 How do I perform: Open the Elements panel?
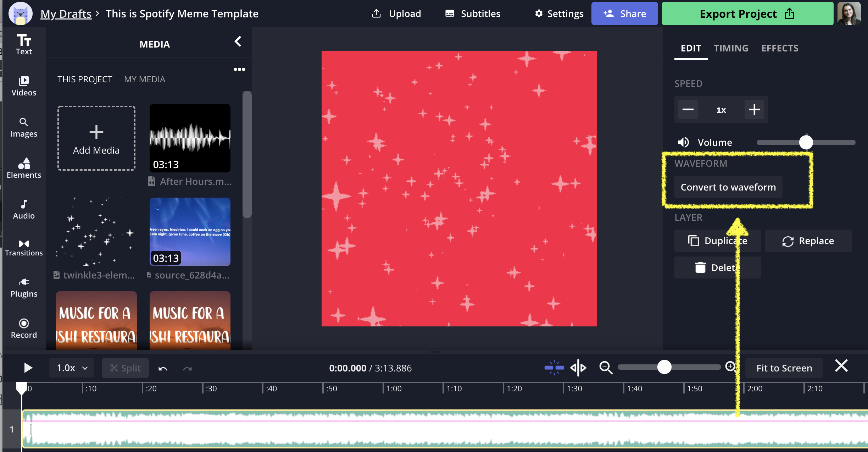click(24, 168)
